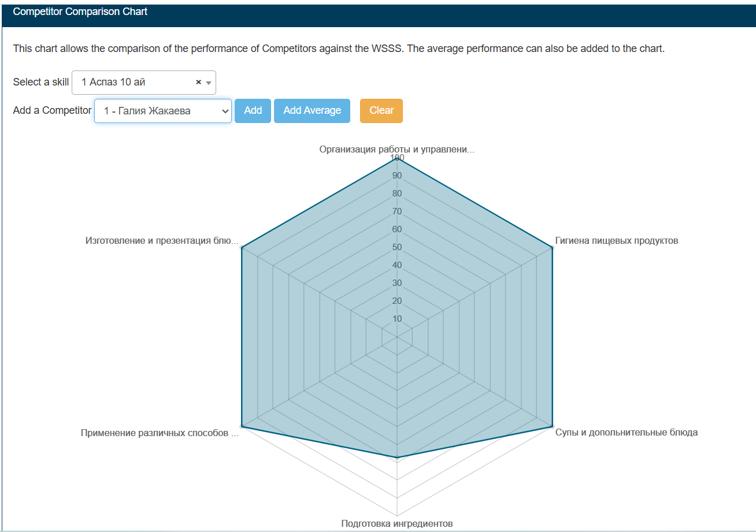
Task: Click the Add Average button
Action: 312,111
